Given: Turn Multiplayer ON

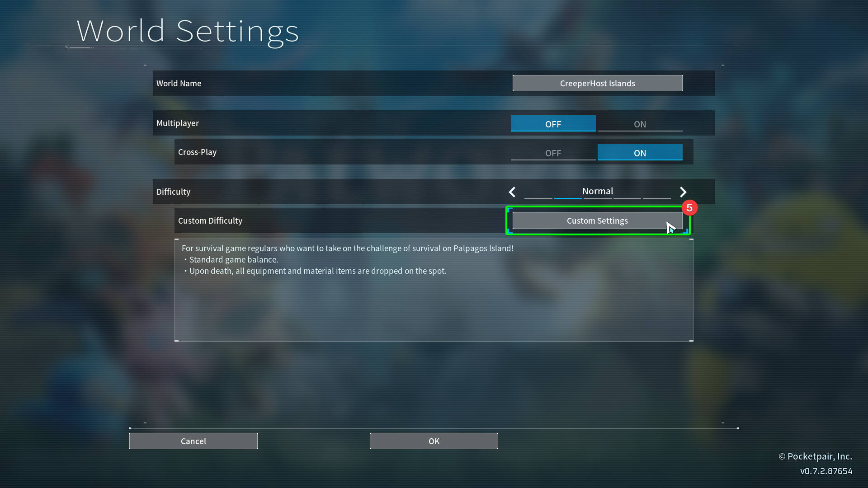Looking at the screenshot, I should click(640, 124).
